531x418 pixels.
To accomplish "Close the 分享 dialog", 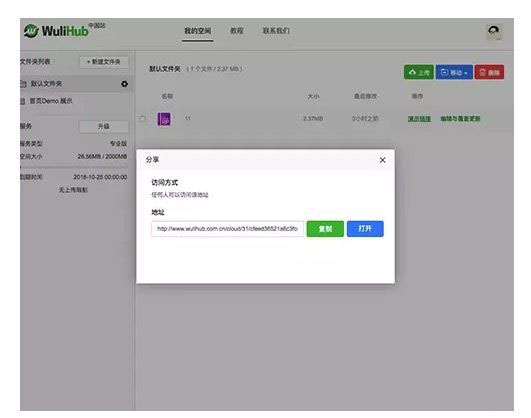I will tap(382, 160).
